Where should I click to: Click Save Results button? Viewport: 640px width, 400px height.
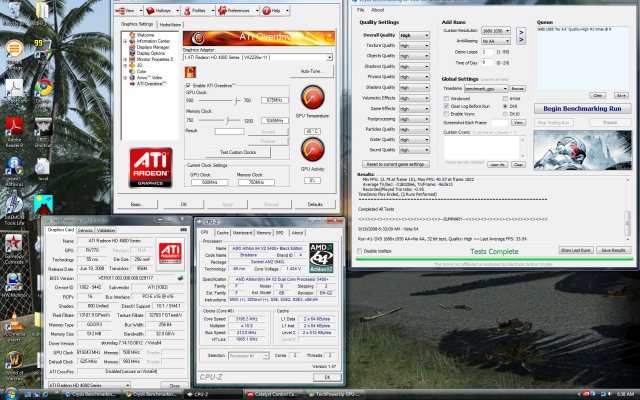pos(613,250)
